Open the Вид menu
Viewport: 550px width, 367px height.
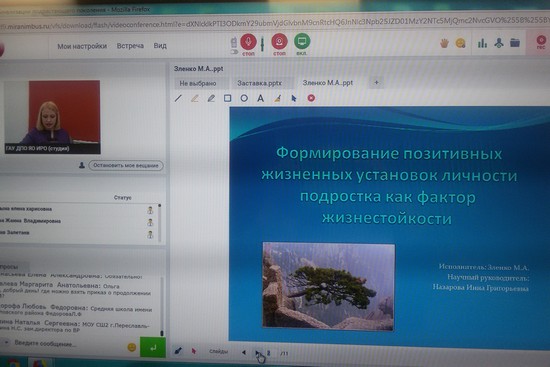(x=160, y=46)
